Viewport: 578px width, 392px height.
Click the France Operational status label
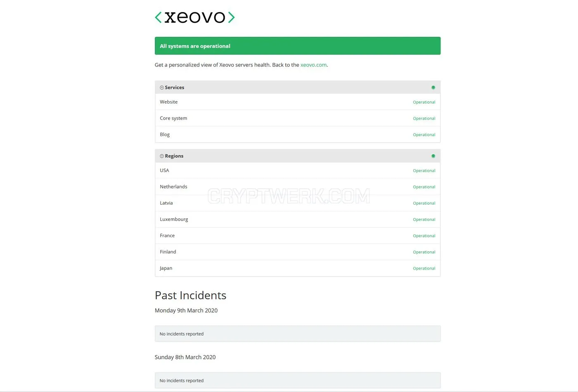(424, 236)
